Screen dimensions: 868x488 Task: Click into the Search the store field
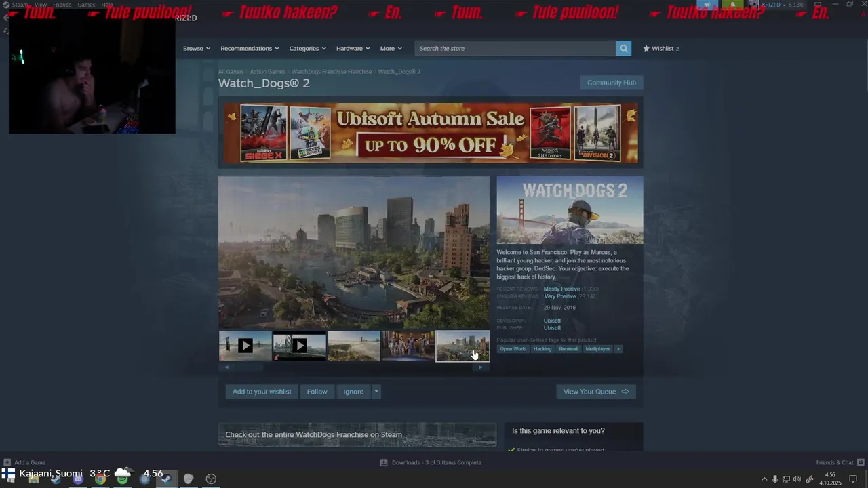[x=515, y=48]
